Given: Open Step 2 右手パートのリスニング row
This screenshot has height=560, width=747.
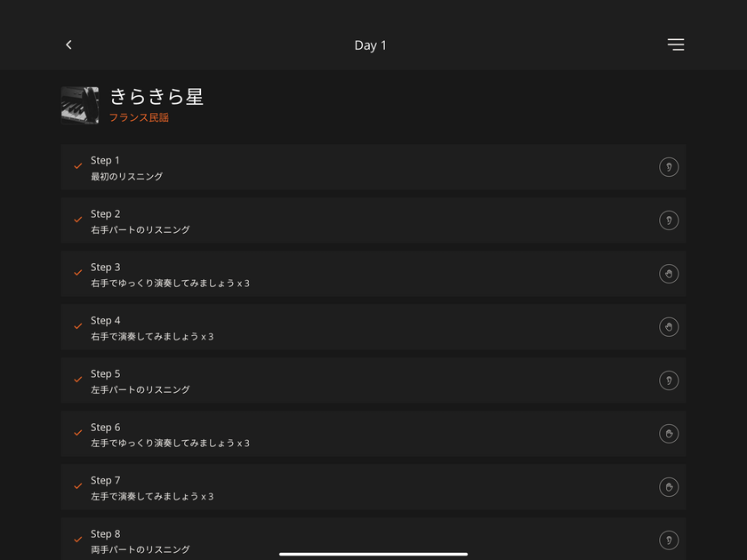Looking at the screenshot, I should pos(373,220).
